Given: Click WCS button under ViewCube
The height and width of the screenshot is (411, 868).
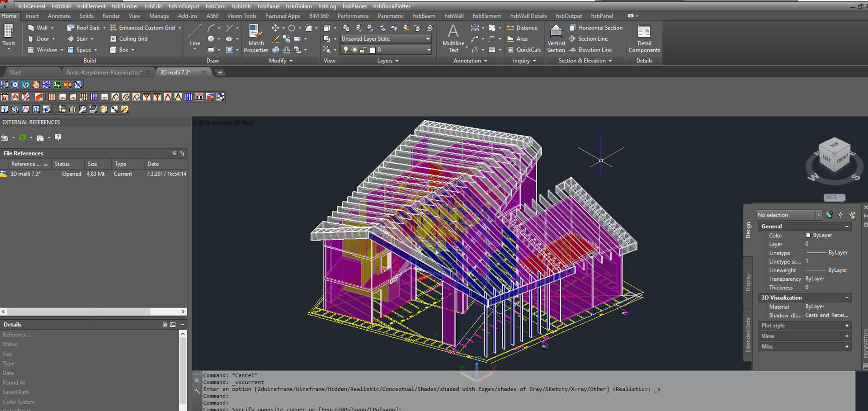Looking at the screenshot, I should coord(834,197).
